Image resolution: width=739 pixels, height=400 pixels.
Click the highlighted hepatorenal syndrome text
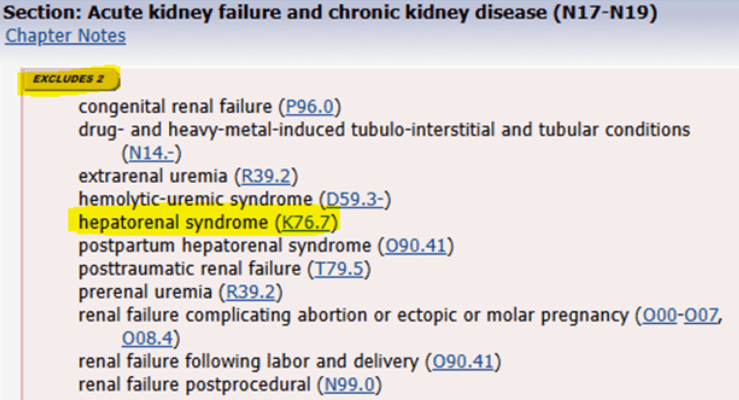(172, 222)
